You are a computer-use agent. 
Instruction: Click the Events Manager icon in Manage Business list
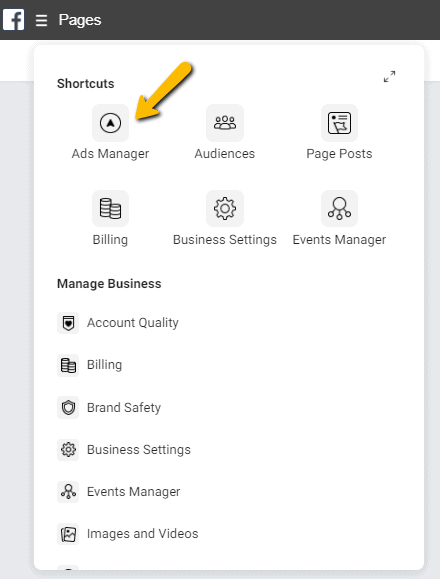click(x=68, y=492)
